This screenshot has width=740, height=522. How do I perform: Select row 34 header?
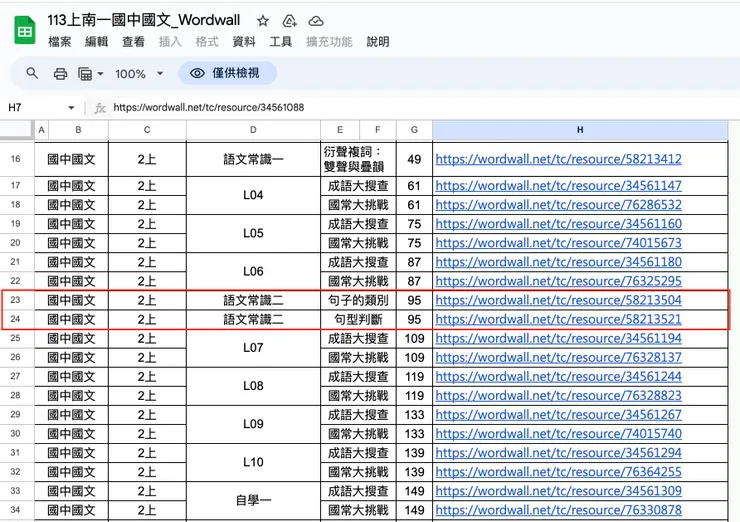click(16, 510)
